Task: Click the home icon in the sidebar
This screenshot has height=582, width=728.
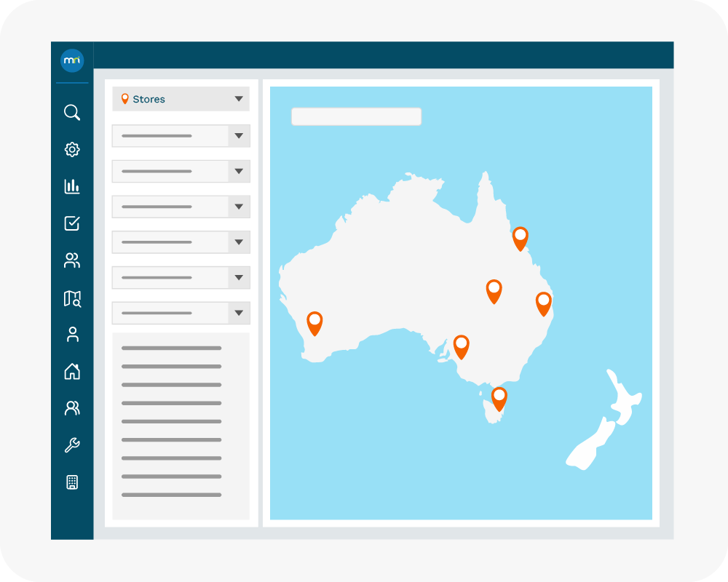Action: (x=72, y=372)
